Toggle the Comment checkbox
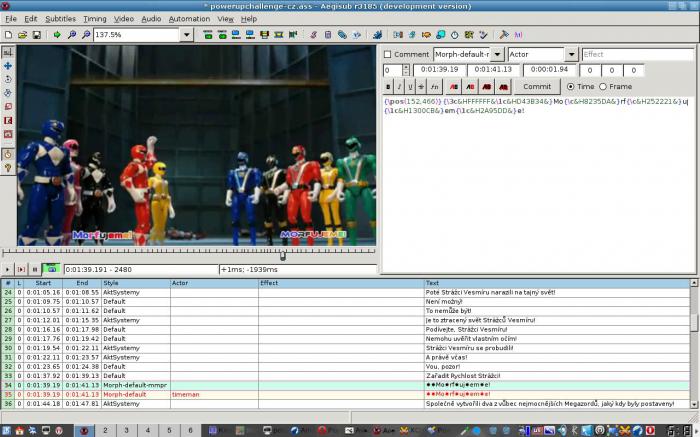This screenshot has width=700, height=437. pyautogui.click(x=388, y=54)
